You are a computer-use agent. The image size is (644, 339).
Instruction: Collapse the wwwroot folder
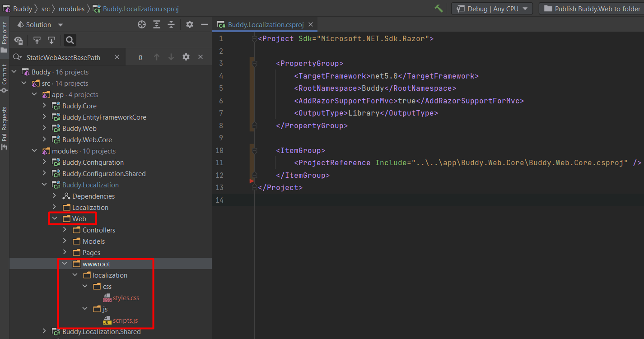tap(65, 263)
